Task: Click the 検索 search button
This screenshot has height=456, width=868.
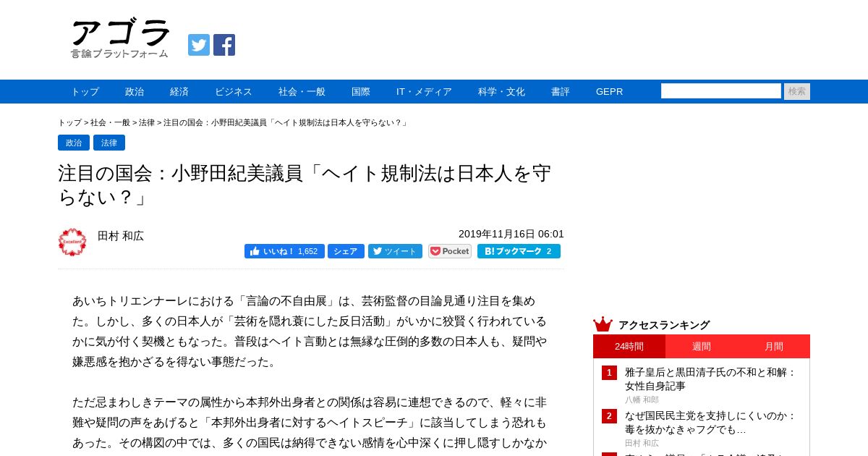Action: 797,91
